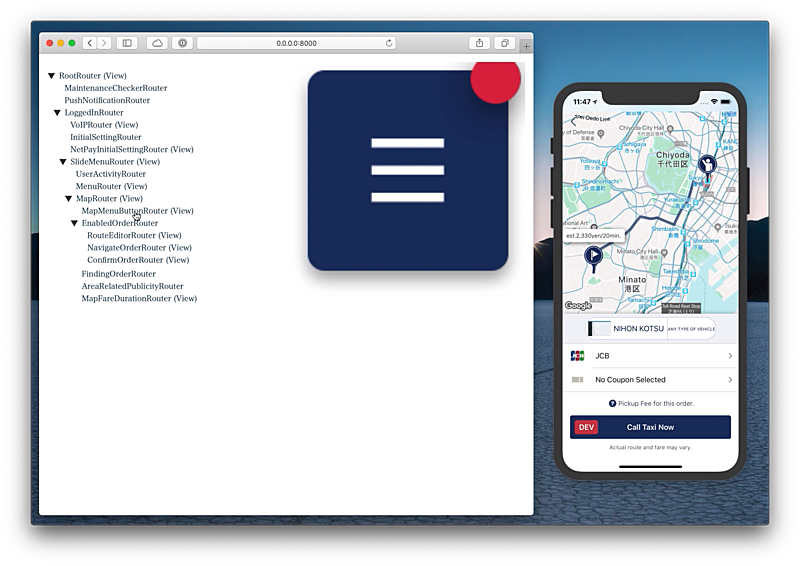Select FindingOrderRouter row

[x=118, y=274]
